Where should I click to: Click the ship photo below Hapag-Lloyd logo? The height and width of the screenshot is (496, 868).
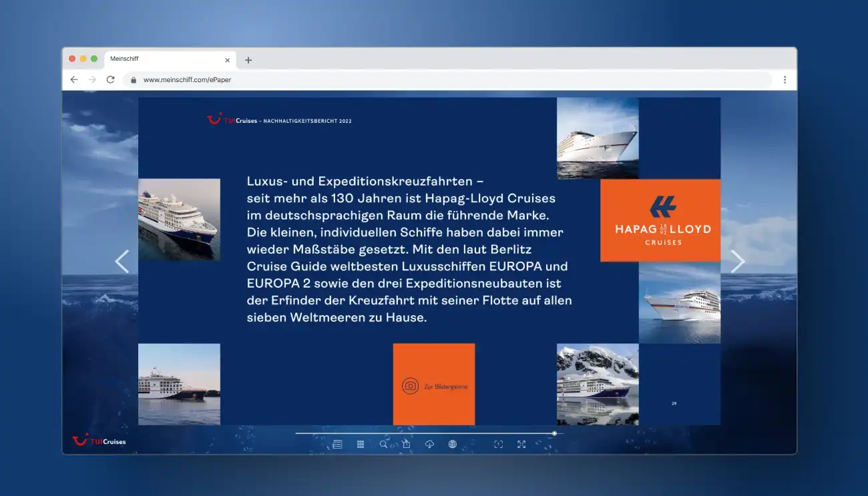(680, 302)
